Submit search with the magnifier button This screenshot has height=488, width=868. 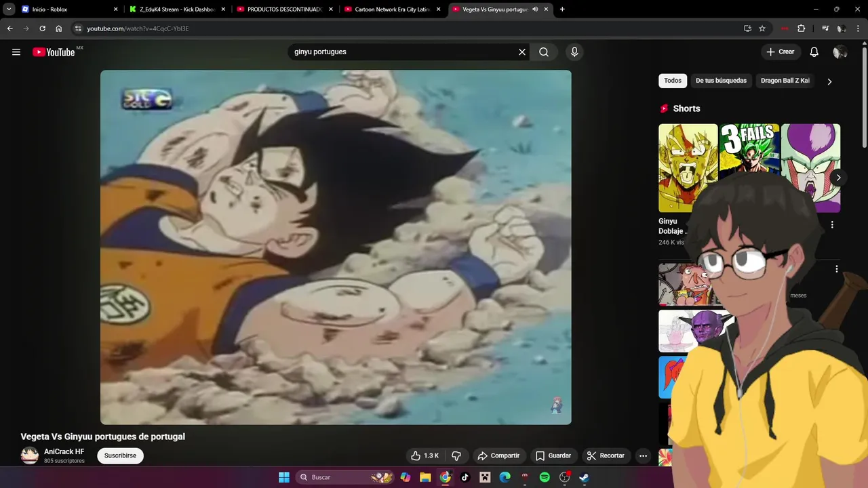click(544, 52)
